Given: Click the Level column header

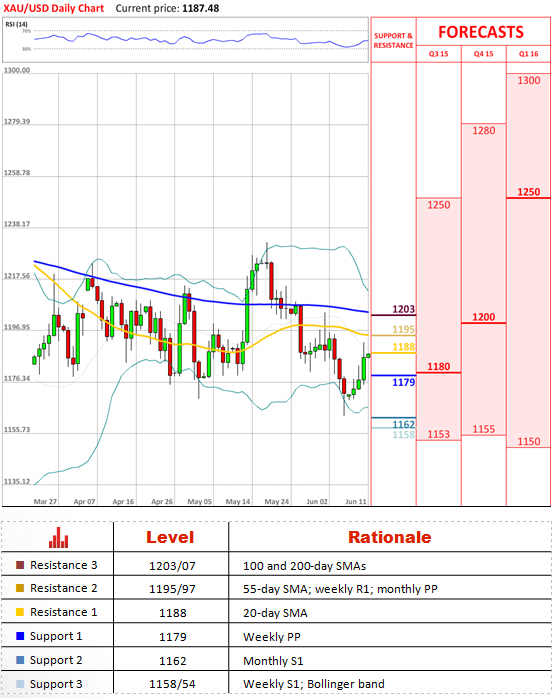Looking at the screenshot, I should pos(170,537).
